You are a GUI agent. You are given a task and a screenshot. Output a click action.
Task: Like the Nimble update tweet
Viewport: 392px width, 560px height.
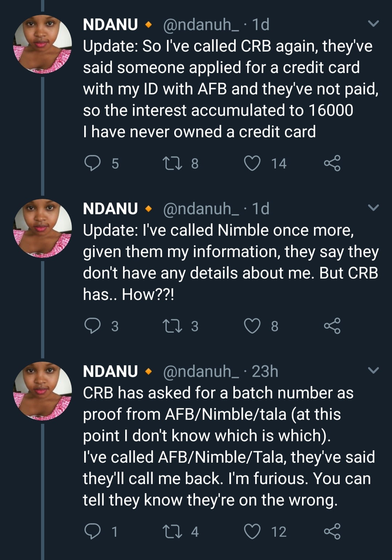(252, 326)
